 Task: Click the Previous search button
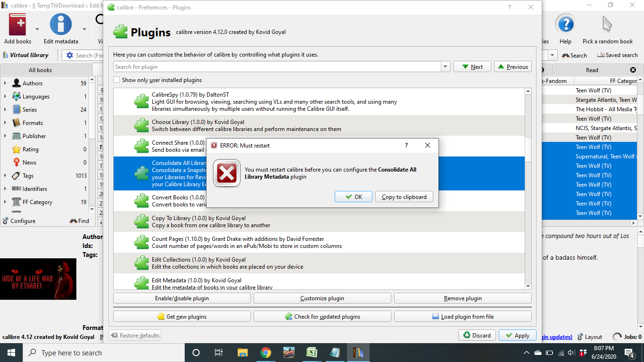(513, 67)
